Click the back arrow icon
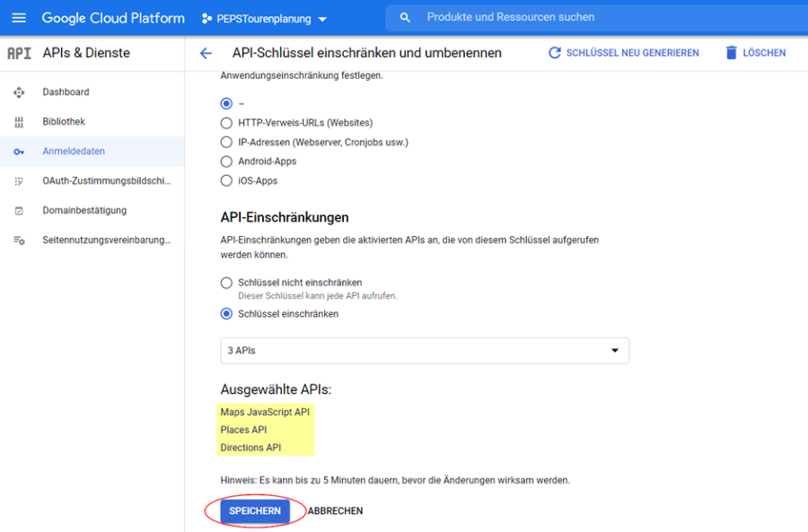The height and width of the screenshot is (532, 808). tap(206, 53)
